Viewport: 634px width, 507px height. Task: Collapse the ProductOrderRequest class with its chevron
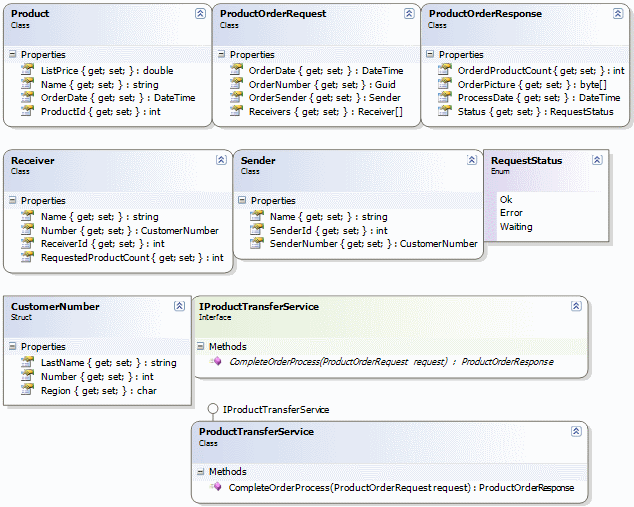click(x=409, y=14)
